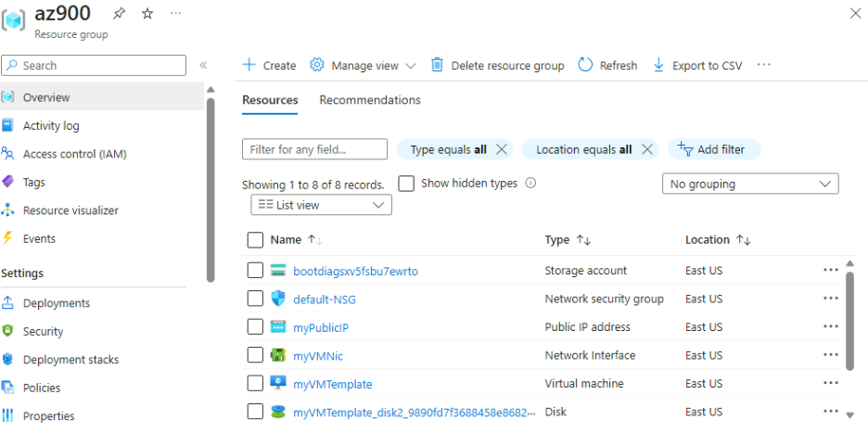Click the Filter for any field box
The height and width of the screenshot is (433, 868).
click(x=314, y=149)
